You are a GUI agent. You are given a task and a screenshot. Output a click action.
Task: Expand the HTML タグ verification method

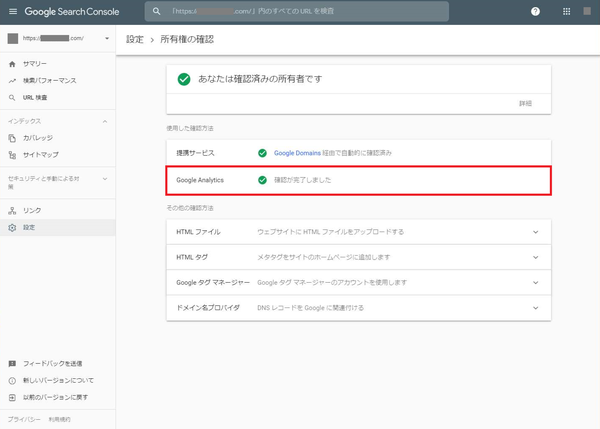[x=536, y=257]
